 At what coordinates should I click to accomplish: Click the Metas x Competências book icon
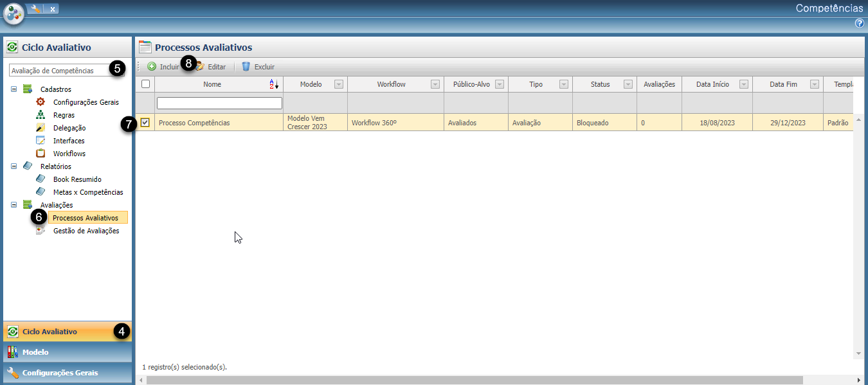(41, 192)
